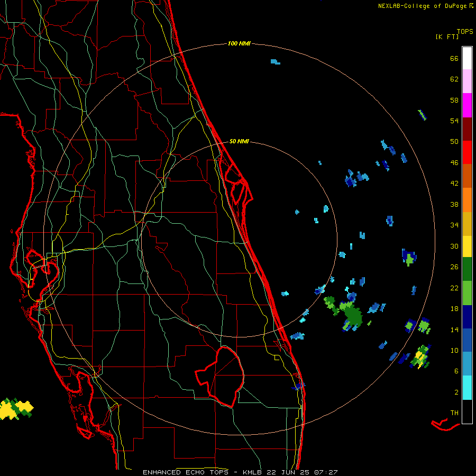
Task: Click the yellow echo cluster off southwest coast
Action: 16,409
